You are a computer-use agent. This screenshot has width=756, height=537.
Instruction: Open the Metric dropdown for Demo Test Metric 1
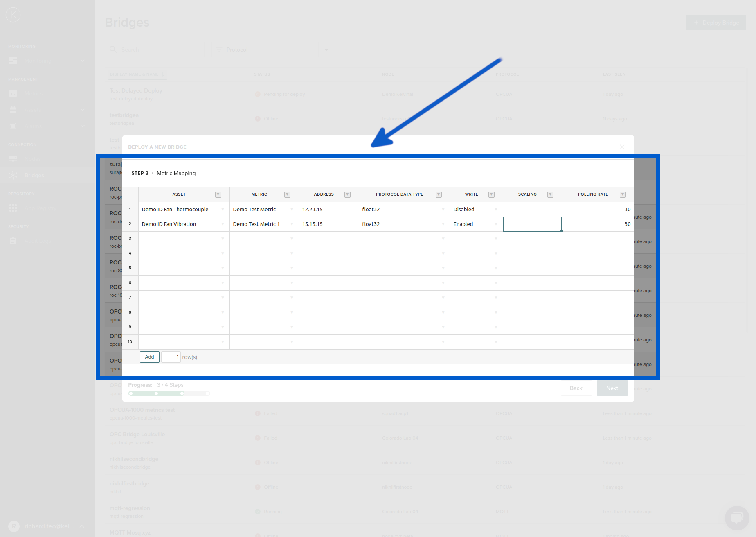pyautogui.click(x=292, y=224)
